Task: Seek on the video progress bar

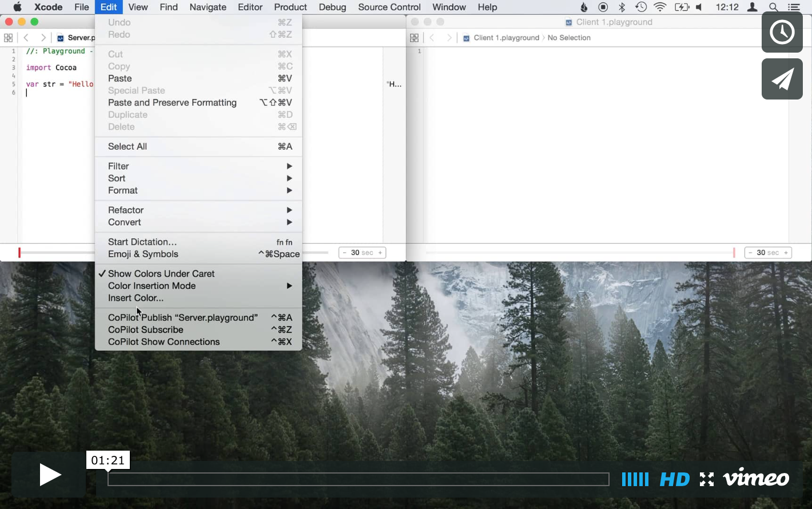Action: click(358, 479)
